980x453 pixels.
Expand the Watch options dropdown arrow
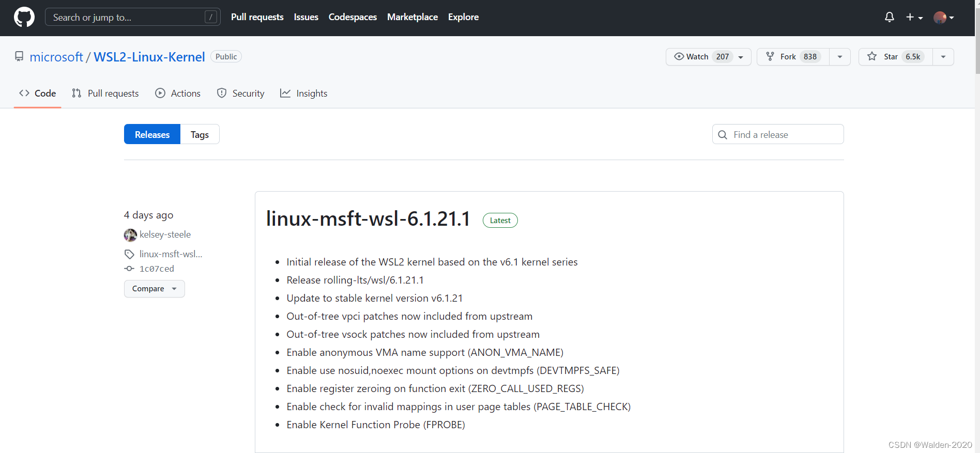coord(741,57)
